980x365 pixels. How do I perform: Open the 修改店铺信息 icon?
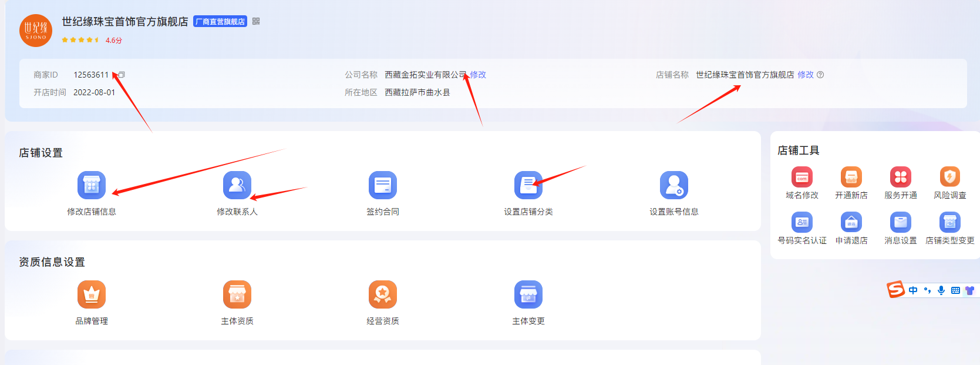pos(91,186)
